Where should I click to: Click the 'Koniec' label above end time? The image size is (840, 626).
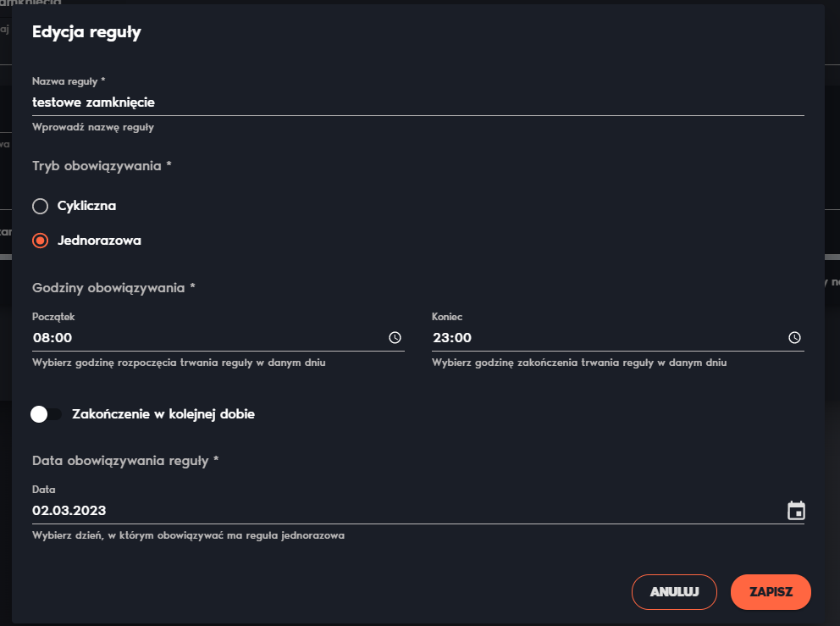[x=447, y=317]
